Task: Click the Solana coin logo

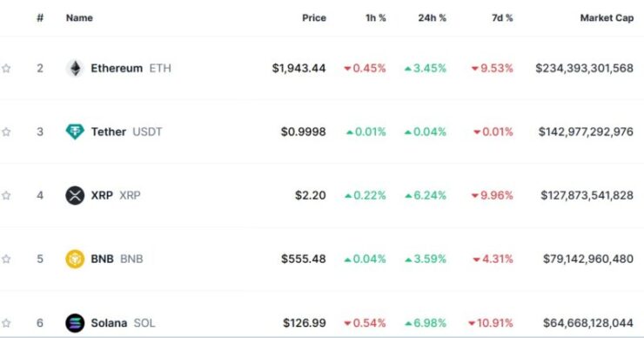Action: click(x=75, y=323)
